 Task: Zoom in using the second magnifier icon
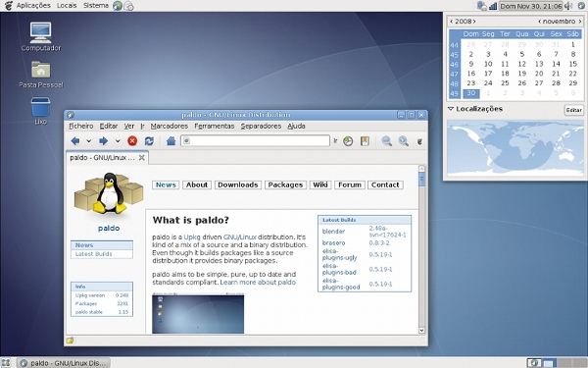[x=404, y=140]
